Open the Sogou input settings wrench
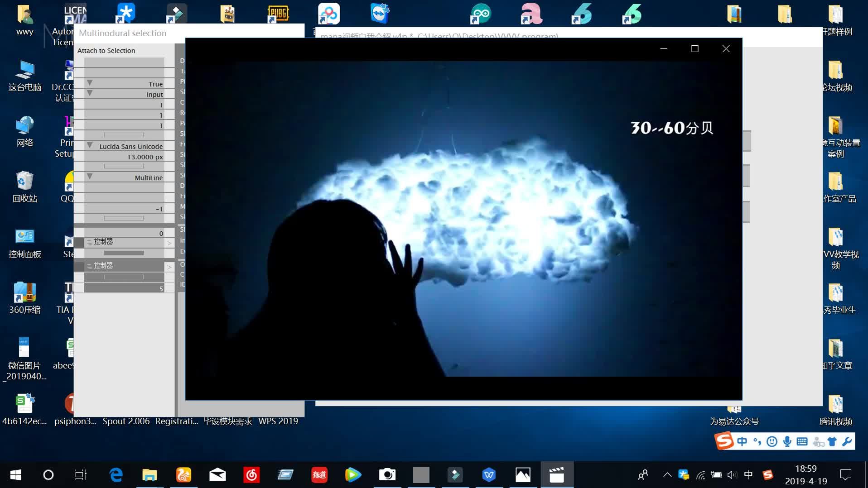Image resolution: width=868 pixels, height=488 pixels. click(847, 441)
